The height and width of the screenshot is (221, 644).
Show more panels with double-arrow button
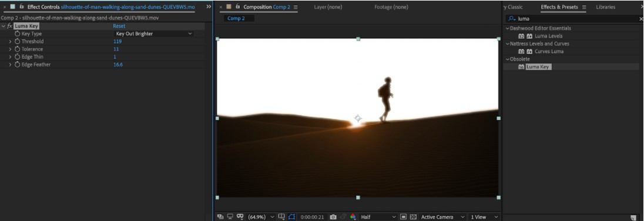tap(209, 6)
